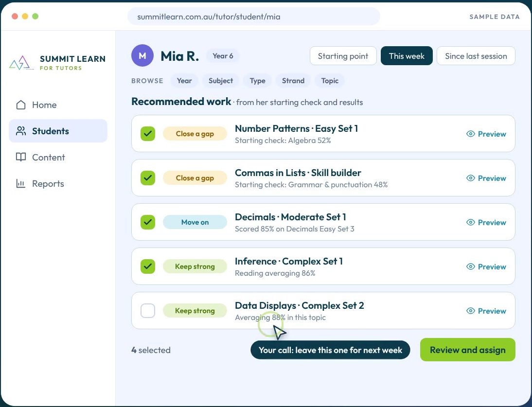Click the summitlearn.com.au address bar

(x=253, y=17)
